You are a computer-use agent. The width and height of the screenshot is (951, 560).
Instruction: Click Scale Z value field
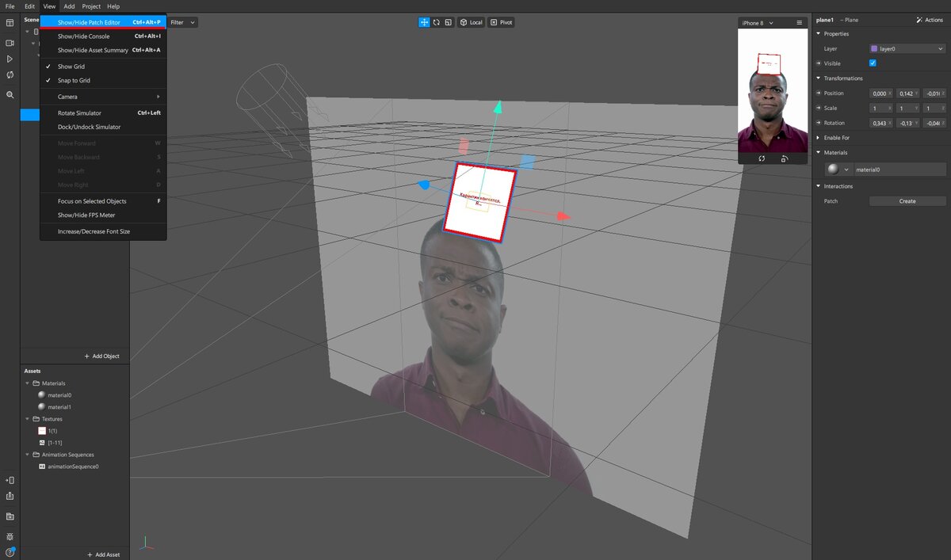[x=934, y=108]
